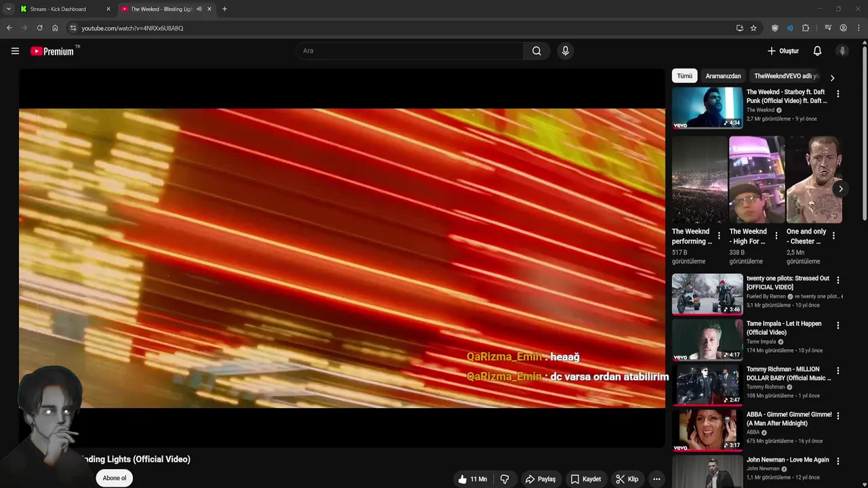Open the shield ad-blocker extension icon
This screenshot has height=488, width=868.
point(775,28)
